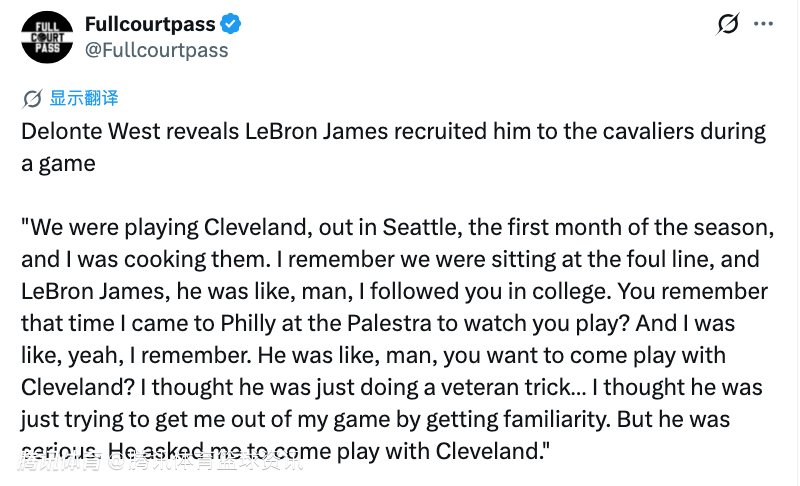This screenshot has width=800, height=486.
Task: Click 'a game' ending the headline
Action: pyautogui.click(x=58, y=164)
